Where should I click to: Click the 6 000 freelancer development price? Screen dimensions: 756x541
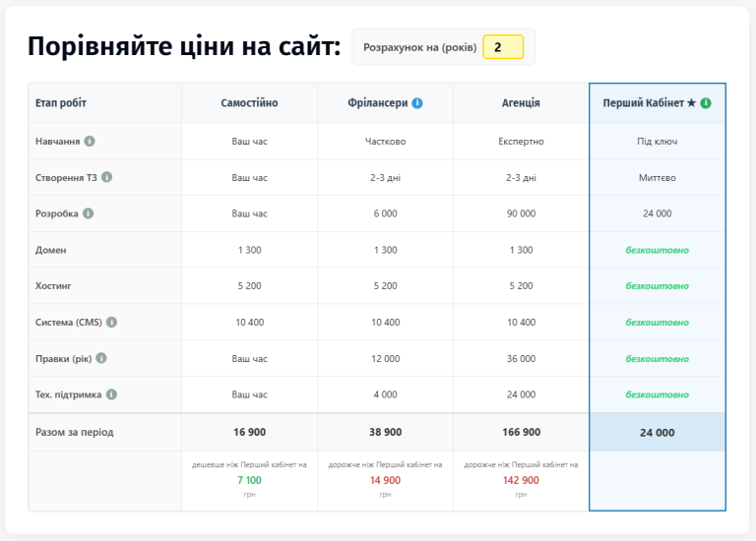coord(385,213)
